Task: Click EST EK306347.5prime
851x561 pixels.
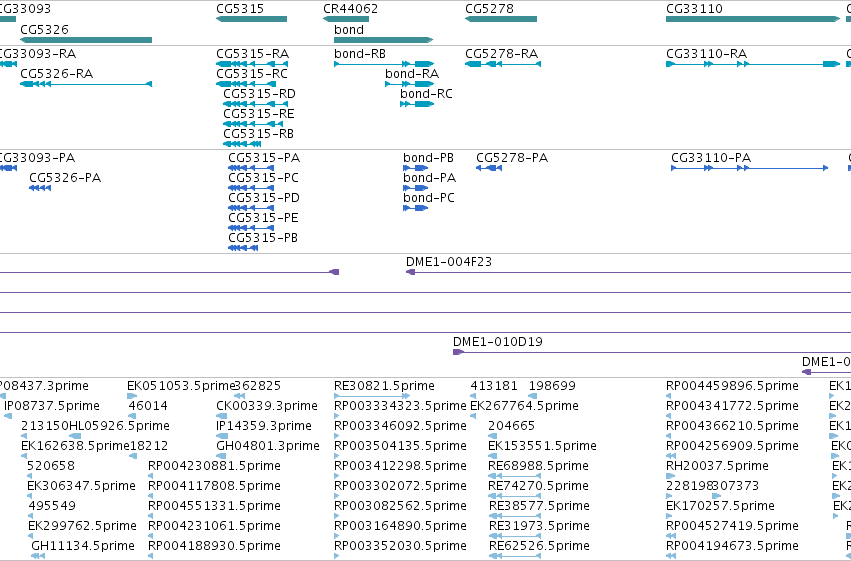Action: point(81,486)
